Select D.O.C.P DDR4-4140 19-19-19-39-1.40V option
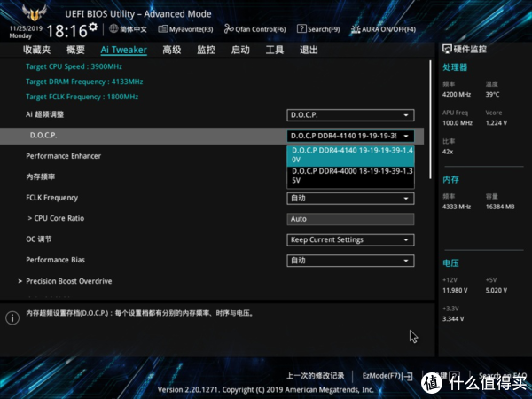The width and height of the screenshot is (532, 399). point(350,155)
